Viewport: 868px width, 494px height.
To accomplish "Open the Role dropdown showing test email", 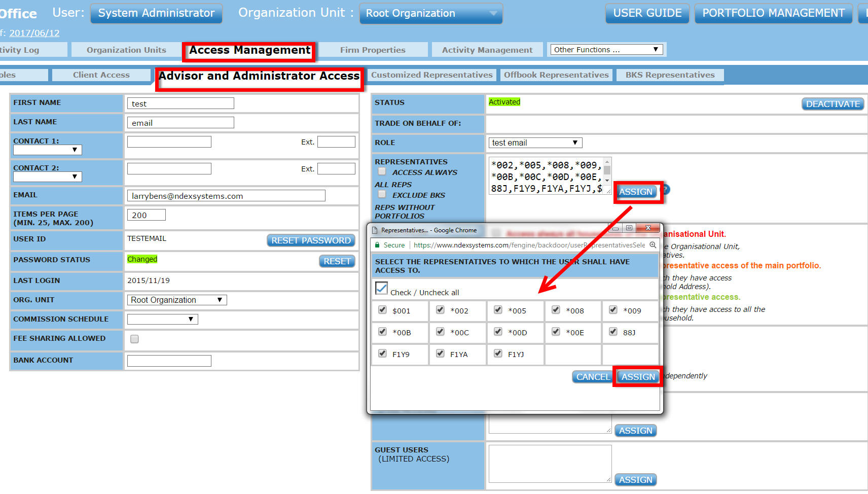I will click(535, 143).
